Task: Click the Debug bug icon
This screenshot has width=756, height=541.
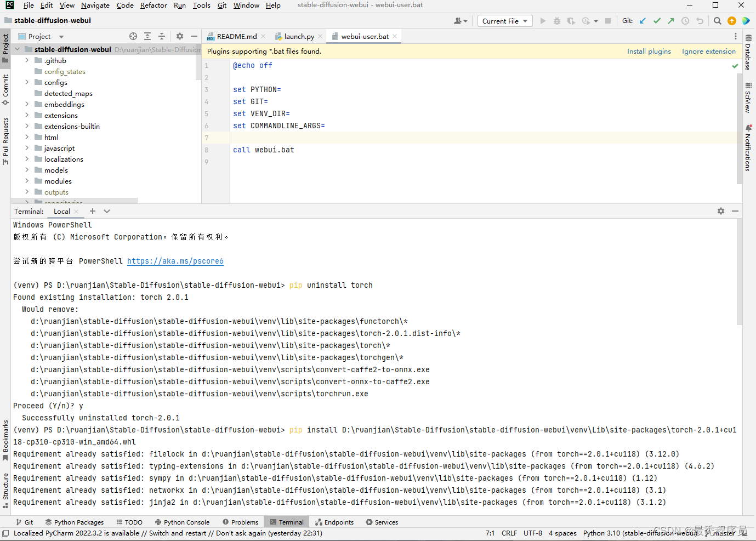Action: point(557,21)
